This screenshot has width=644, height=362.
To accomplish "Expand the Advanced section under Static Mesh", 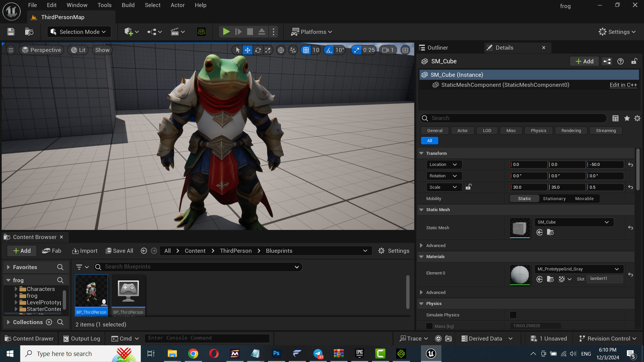I will [421, 246].
